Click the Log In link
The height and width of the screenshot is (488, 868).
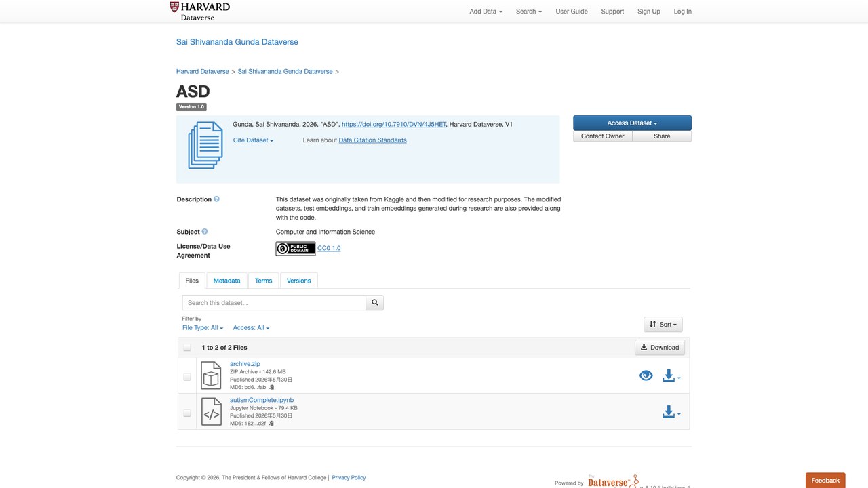coord(683,12)
